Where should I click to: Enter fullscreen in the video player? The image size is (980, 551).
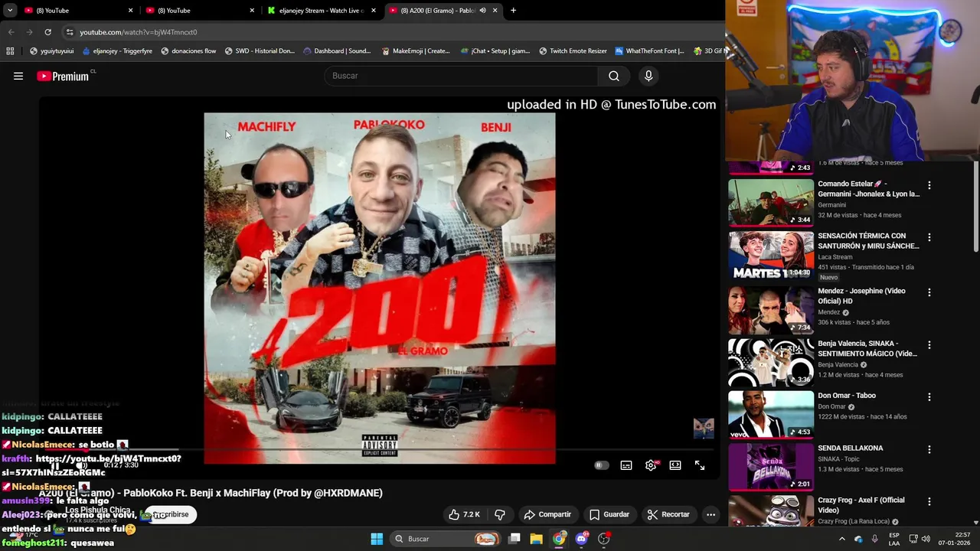(x=700, y=465)
